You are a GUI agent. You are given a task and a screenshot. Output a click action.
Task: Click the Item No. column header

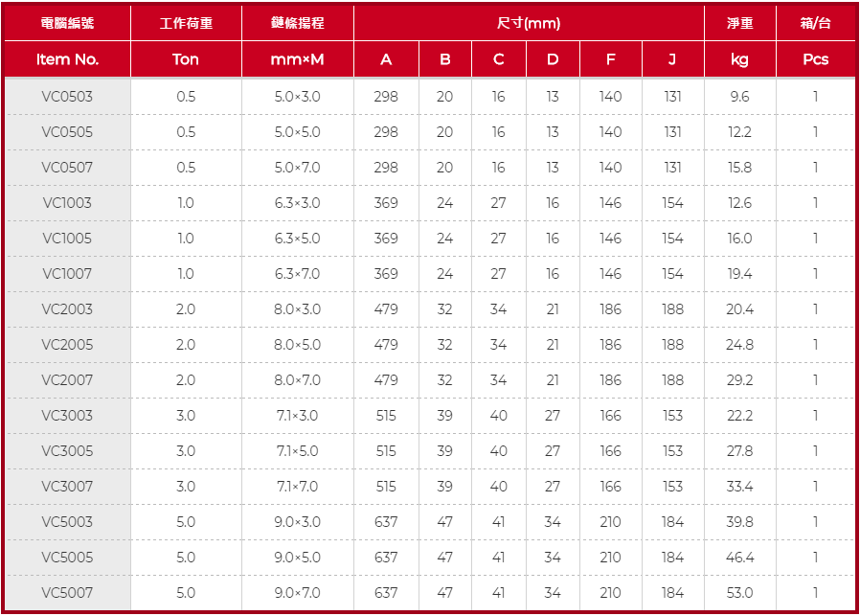point(67,59)
